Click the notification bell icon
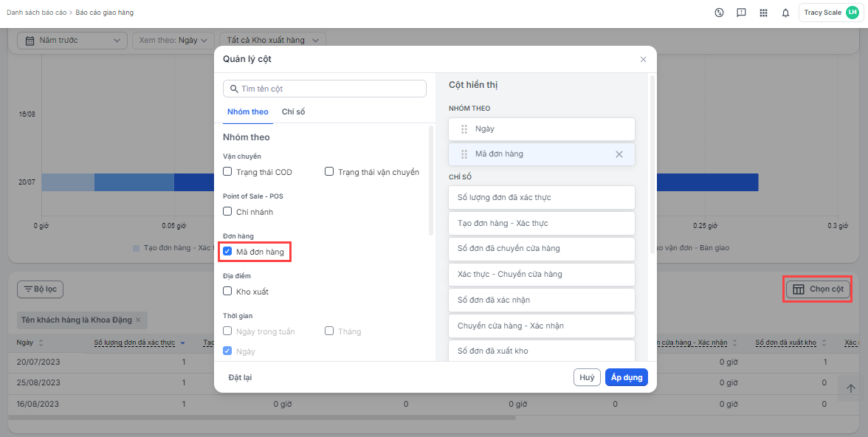 (x=785, y=13)
